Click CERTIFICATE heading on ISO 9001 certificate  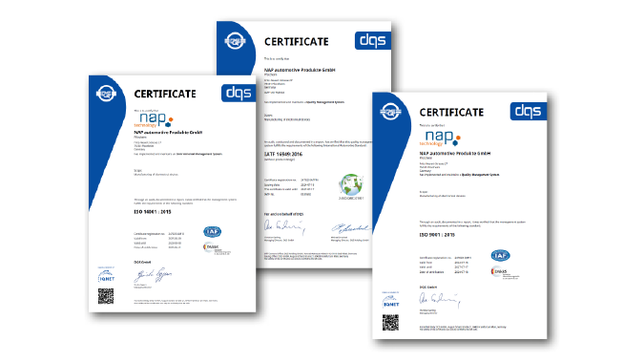click(452, 113)
